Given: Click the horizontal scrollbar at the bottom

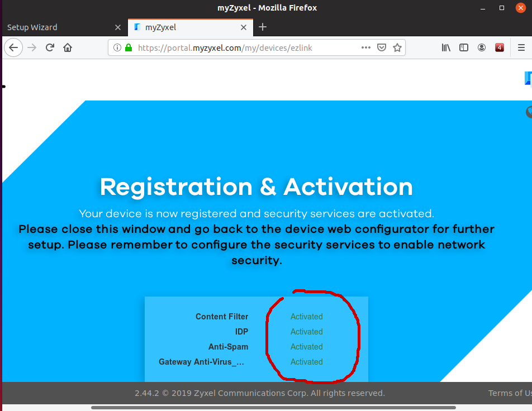Looking at the screenshot, I should coord(273,408).
